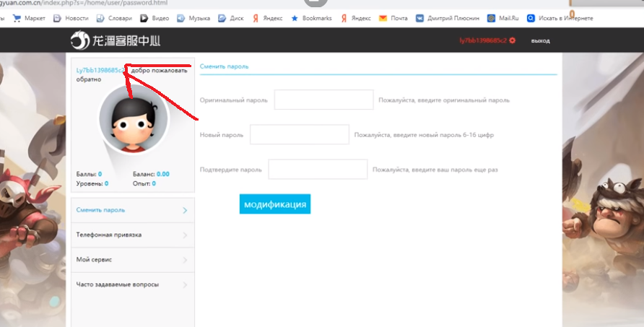Open the Почта mail bookmark icon
The width and height of the screenshot is (644, 327).
pyautogui.click(x=383, y=18)
